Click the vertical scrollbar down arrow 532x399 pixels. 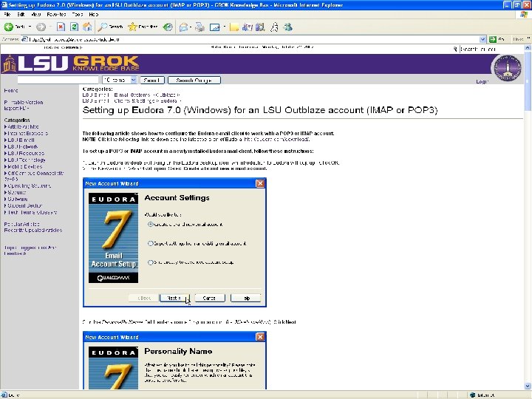click(528, 386)
